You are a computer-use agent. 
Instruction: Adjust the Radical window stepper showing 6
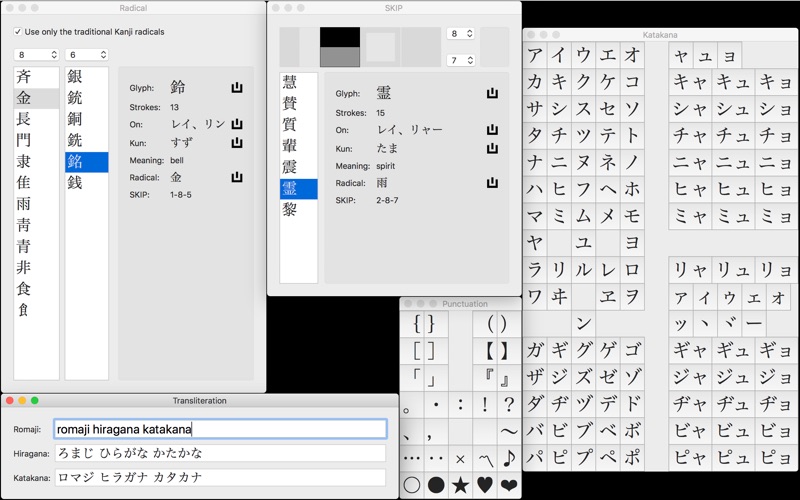tap(87, 55)
